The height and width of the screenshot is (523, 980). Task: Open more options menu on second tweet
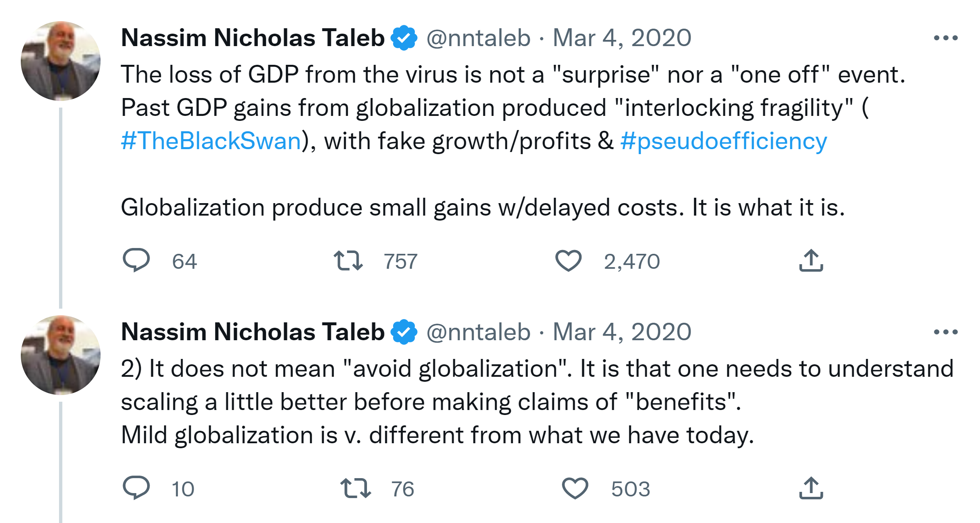click(x=946, y=332)
